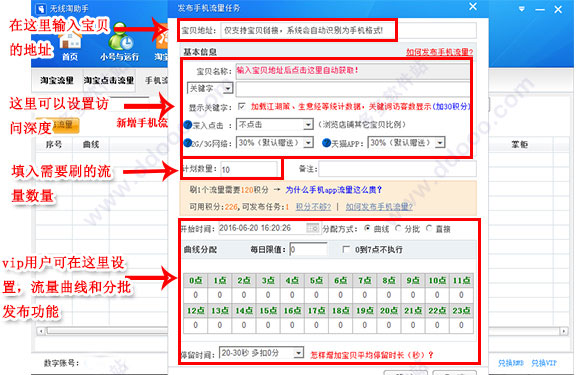Enable the 0到7点不执行 checkbox

click(345, 249)
